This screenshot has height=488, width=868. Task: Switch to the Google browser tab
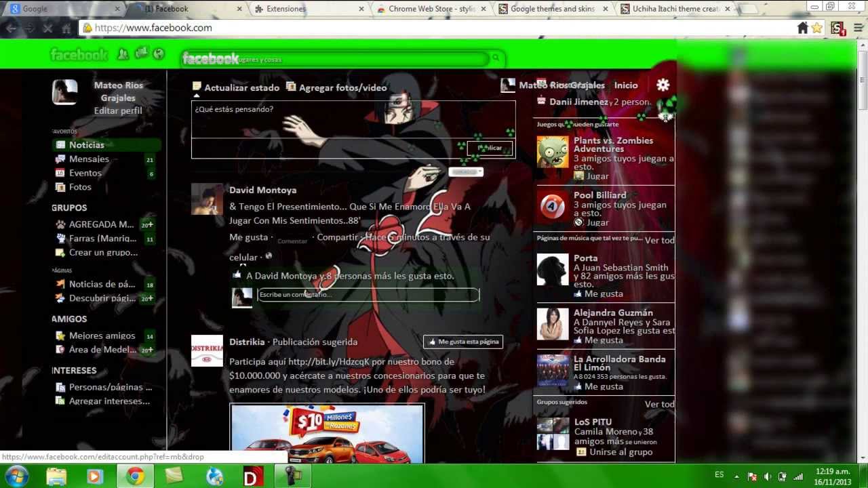tap(65, 9)
